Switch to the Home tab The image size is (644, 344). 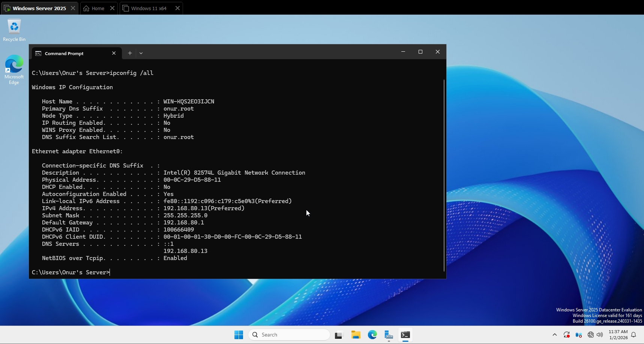pos(98,8)
